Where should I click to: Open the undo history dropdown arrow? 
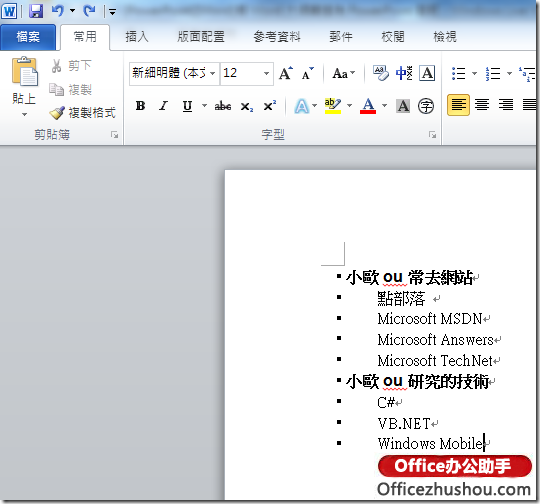(x=72, y=11)
